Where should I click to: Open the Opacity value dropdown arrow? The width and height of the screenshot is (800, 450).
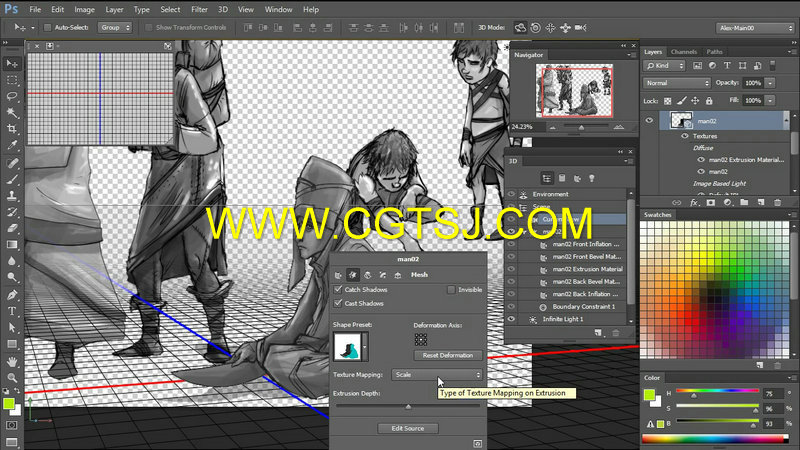[x=770, y=83]
